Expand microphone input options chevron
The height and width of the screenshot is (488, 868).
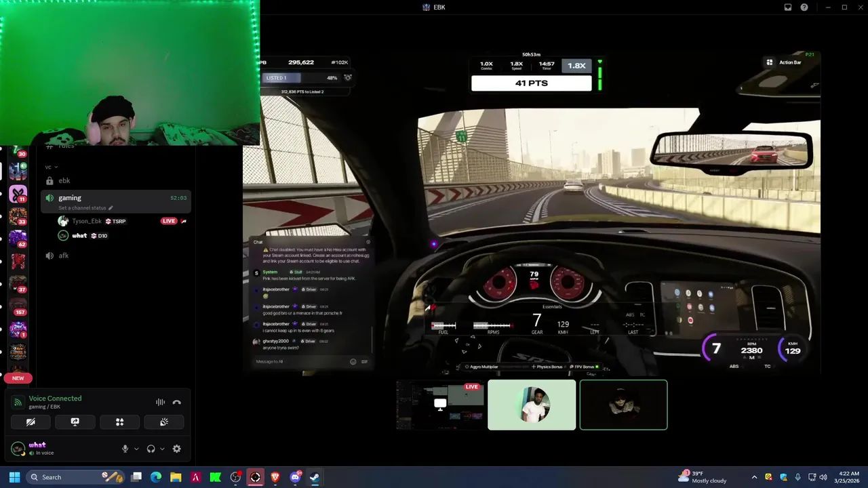coord(136,449)
